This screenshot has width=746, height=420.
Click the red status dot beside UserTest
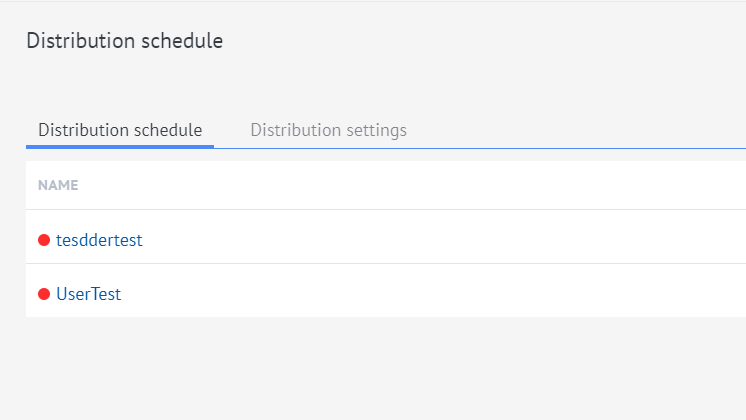click(44, 294)
